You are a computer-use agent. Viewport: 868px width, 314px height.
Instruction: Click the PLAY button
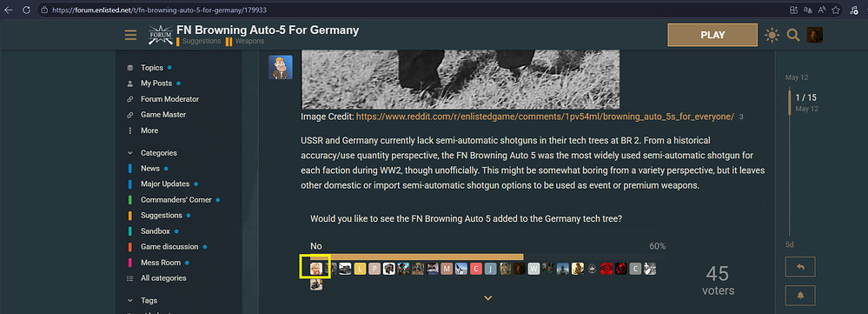[x=712, y=35]
